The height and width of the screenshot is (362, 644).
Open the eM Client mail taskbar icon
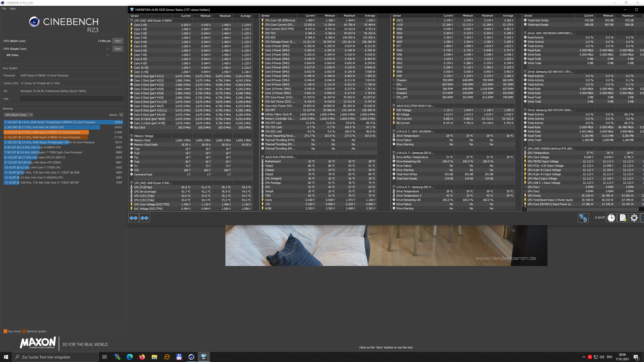tap(167, 357)
